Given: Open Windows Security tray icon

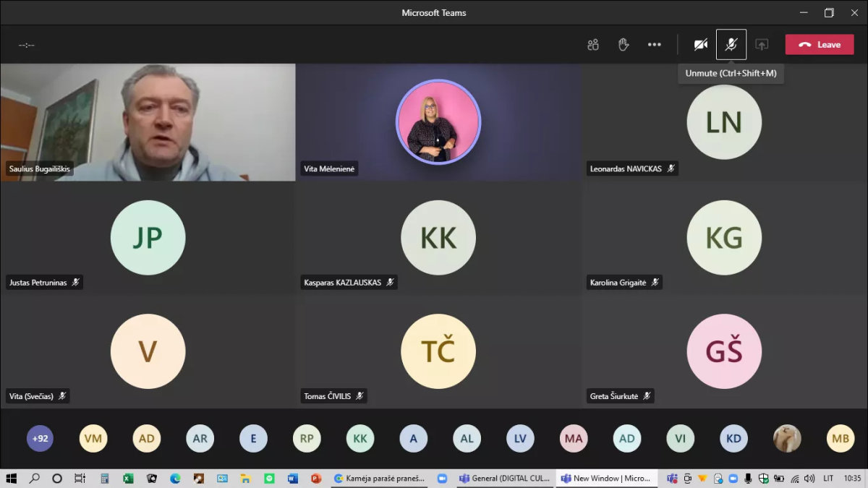Looking at the screenshot, I should [763, 479].
